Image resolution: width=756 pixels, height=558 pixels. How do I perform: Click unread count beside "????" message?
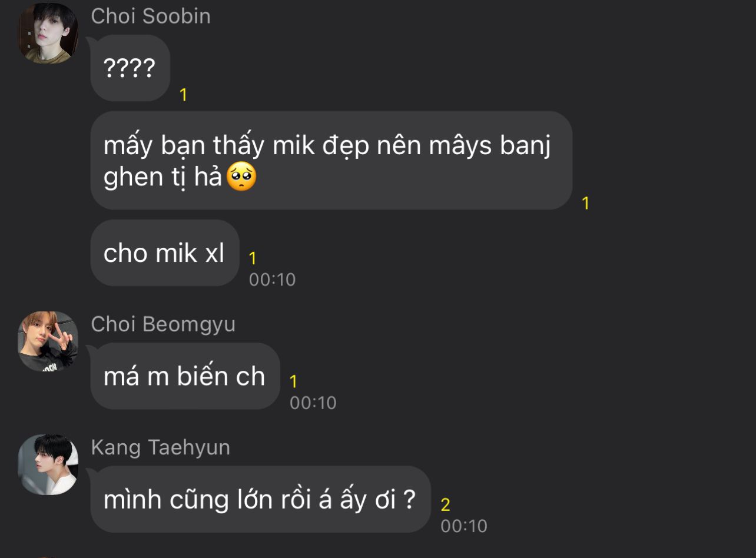tap(183, 95)
